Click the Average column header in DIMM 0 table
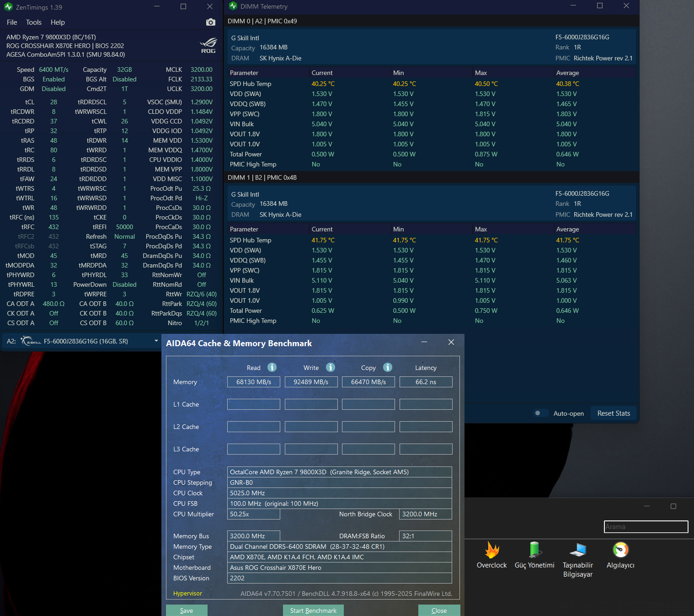 567,73
